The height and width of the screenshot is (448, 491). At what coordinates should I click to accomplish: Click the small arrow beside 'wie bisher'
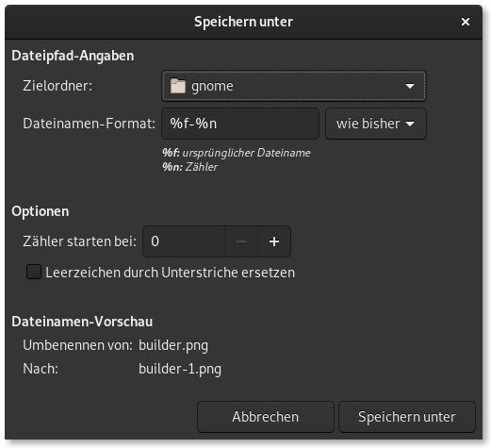pyautogui.click(x=410, y=124)
